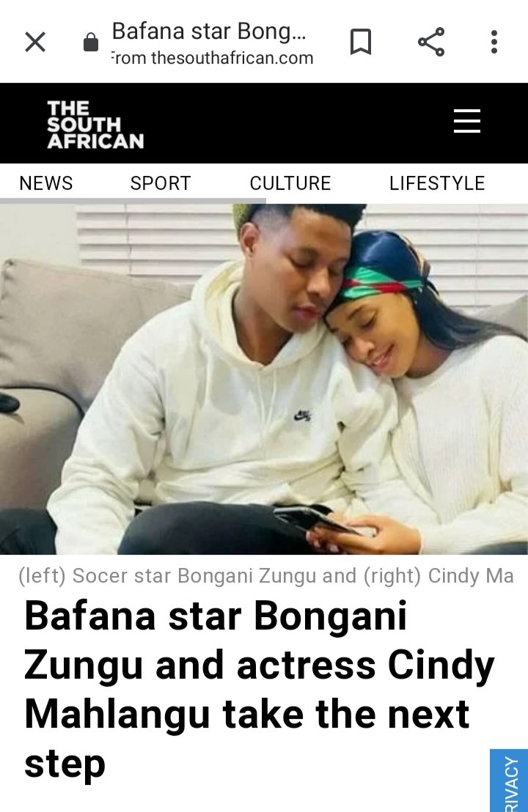
Task: Tap the page title in address bar
Action: click(209, 31)
